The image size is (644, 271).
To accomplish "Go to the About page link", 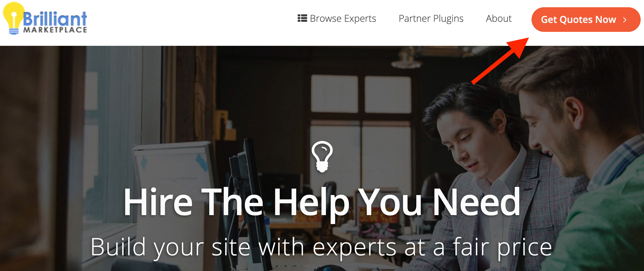I will 499,18.
